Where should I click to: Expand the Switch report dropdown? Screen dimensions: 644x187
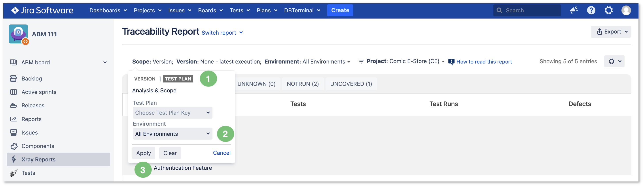[x=222, y=33]
